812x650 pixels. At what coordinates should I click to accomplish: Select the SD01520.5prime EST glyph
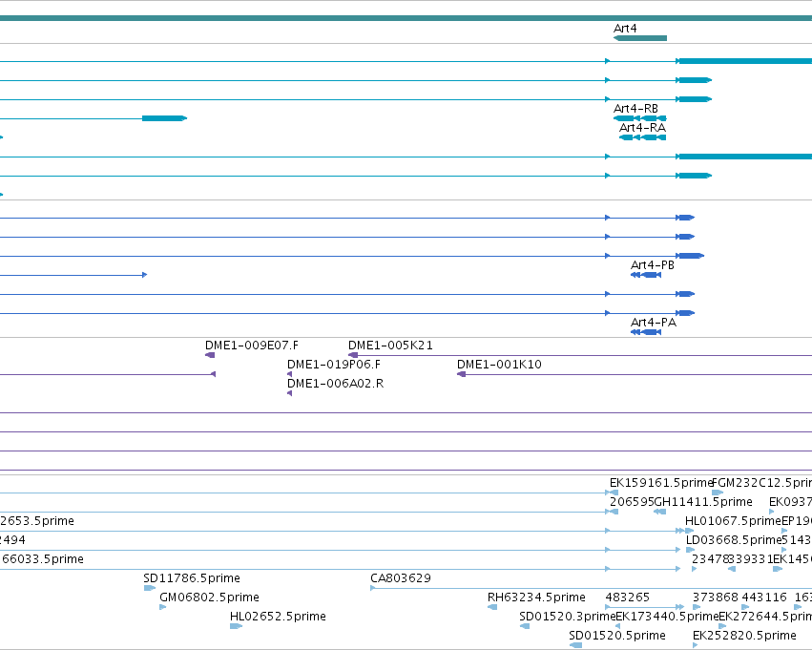pyautogui.click(x=575, y=646)
